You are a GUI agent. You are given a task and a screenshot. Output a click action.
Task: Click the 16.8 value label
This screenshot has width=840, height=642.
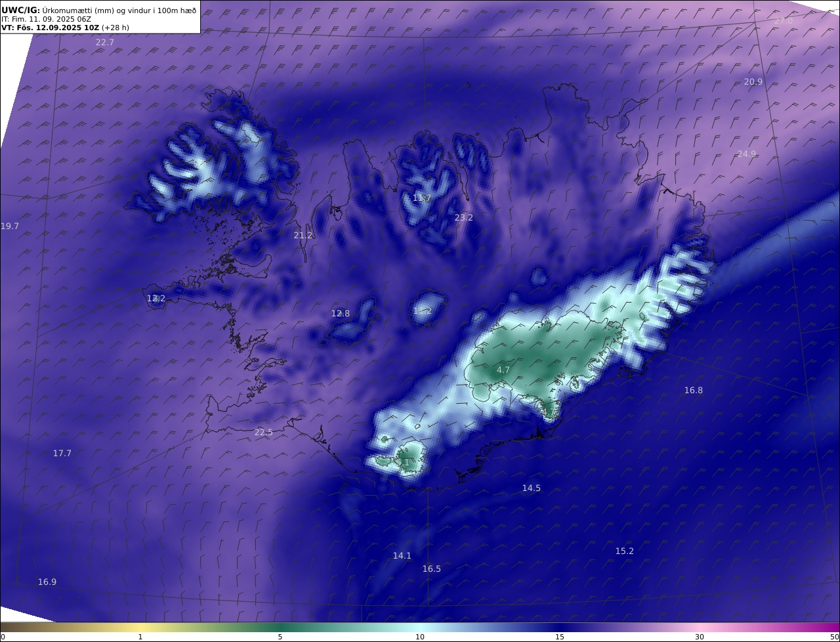694,391
